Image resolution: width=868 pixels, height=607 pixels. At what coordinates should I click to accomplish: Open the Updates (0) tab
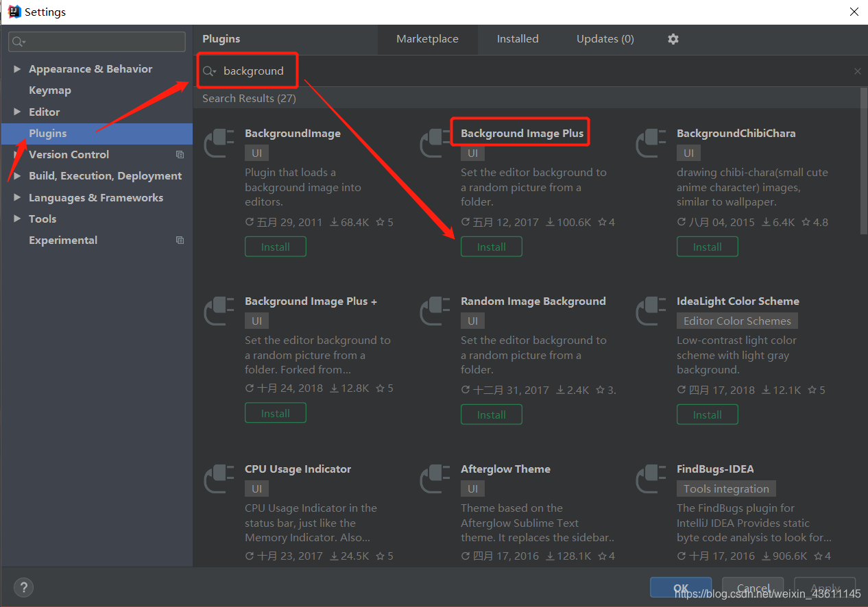pyautogui.click(x=605, y=39)
